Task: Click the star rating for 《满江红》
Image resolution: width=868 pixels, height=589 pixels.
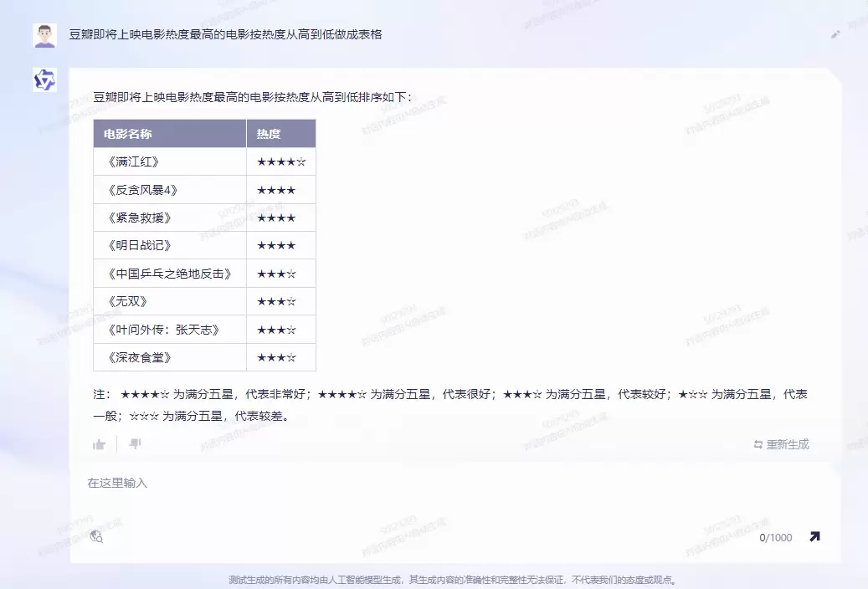Action: [281, 161]
